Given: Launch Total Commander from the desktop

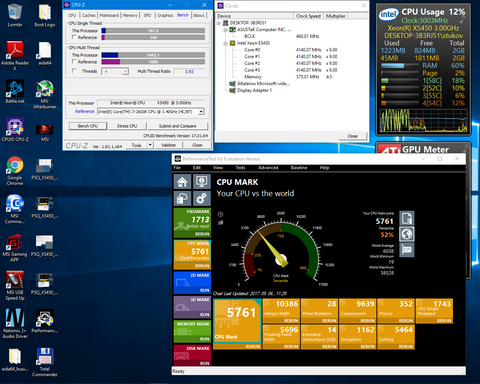Looking at the screenshot, I should [45, 362].
